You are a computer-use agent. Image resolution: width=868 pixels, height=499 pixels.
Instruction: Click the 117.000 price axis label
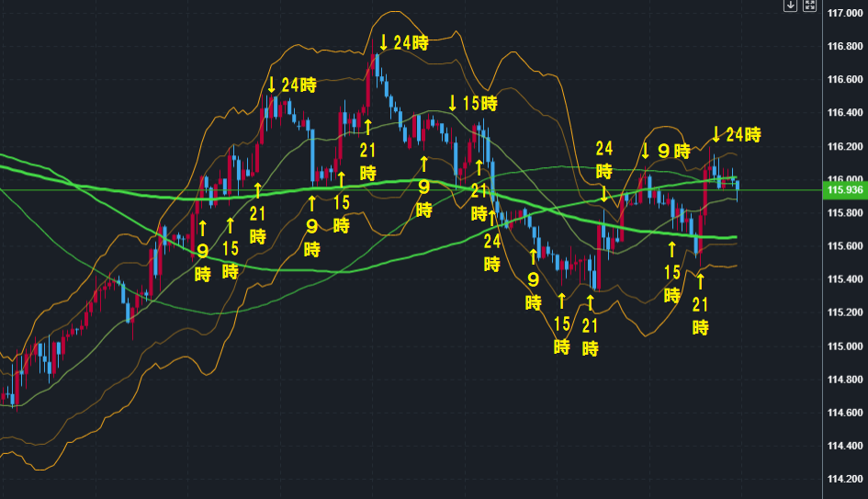(845, 13)
